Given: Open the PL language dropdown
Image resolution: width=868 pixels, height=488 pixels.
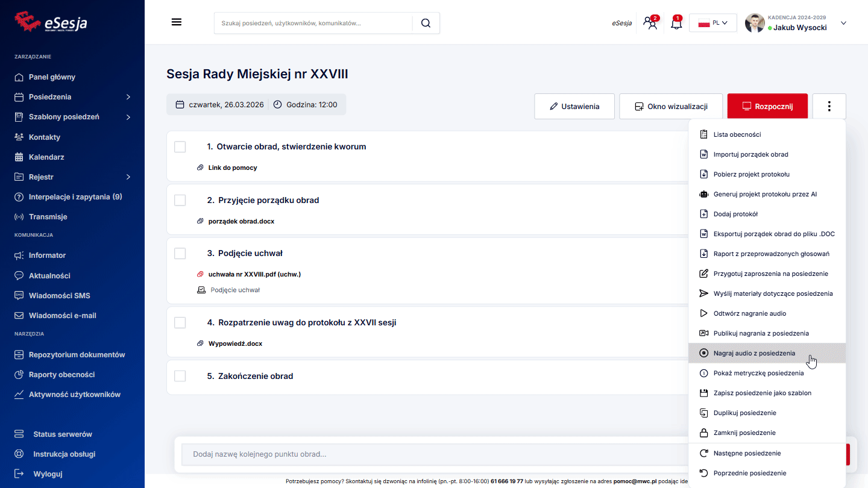Looking at the screenshot, I should (712, 23).
